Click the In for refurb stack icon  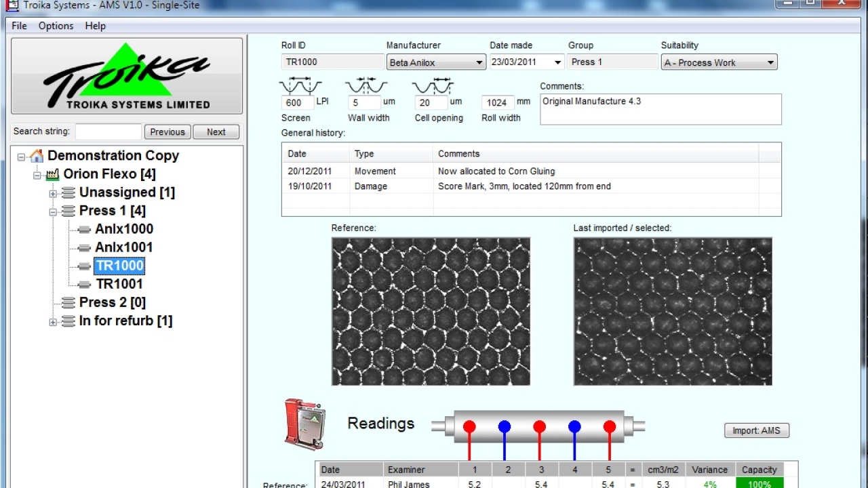point(68,321)
